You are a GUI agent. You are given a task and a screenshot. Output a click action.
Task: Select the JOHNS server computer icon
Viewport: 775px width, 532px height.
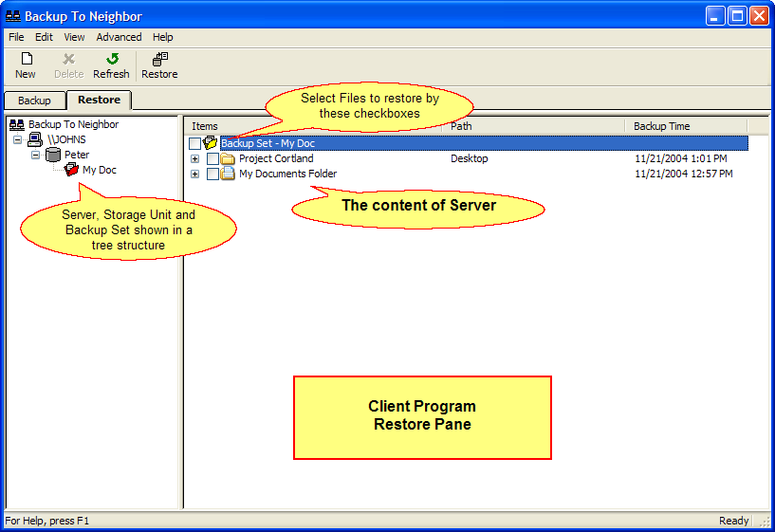35,139
